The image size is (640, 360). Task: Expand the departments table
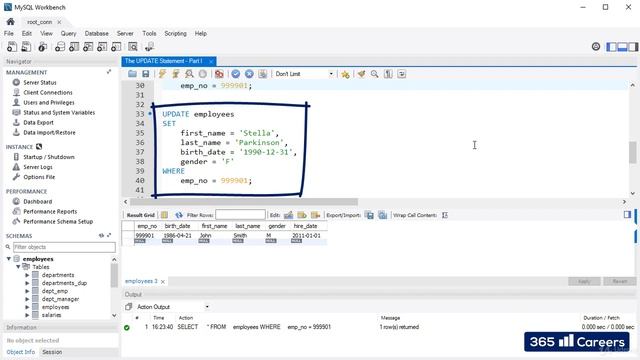27,275
